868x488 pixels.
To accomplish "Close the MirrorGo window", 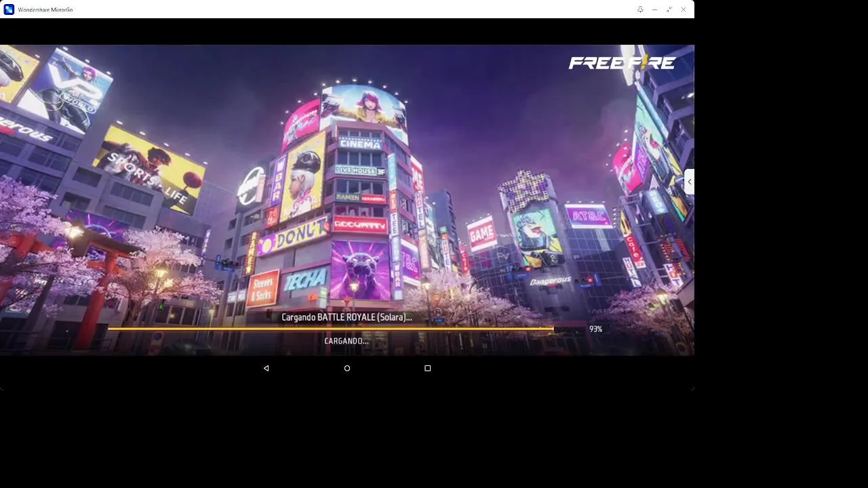I will (684, 9).
